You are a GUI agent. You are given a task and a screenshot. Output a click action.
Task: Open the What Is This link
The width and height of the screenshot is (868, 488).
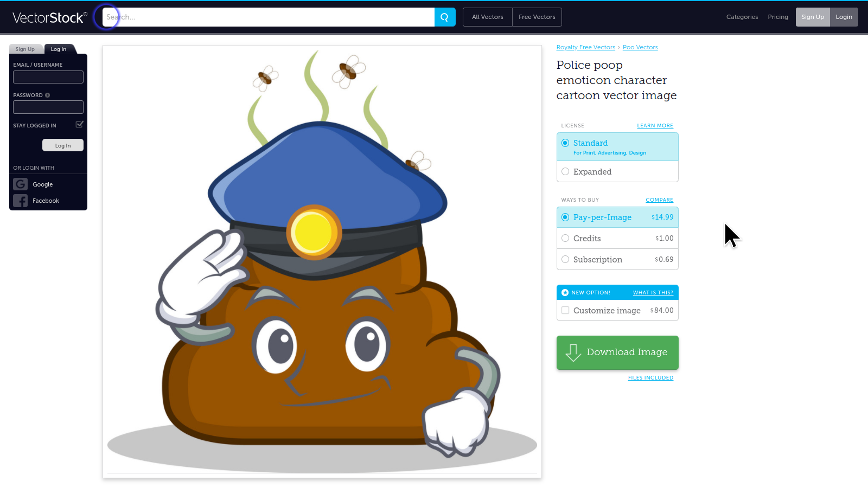(653, 293)
